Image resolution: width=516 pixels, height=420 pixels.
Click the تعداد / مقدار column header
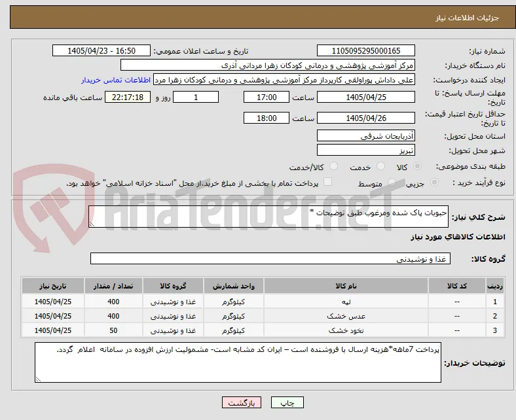113,286
